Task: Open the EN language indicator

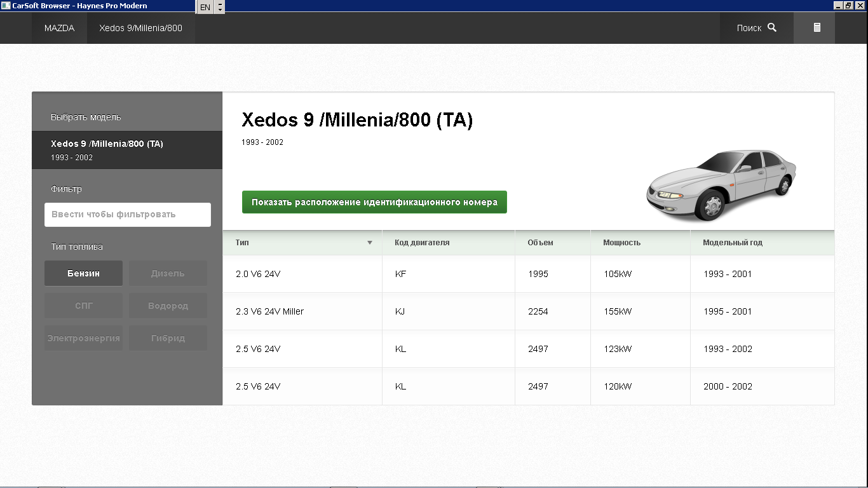Action: point(205,8)
